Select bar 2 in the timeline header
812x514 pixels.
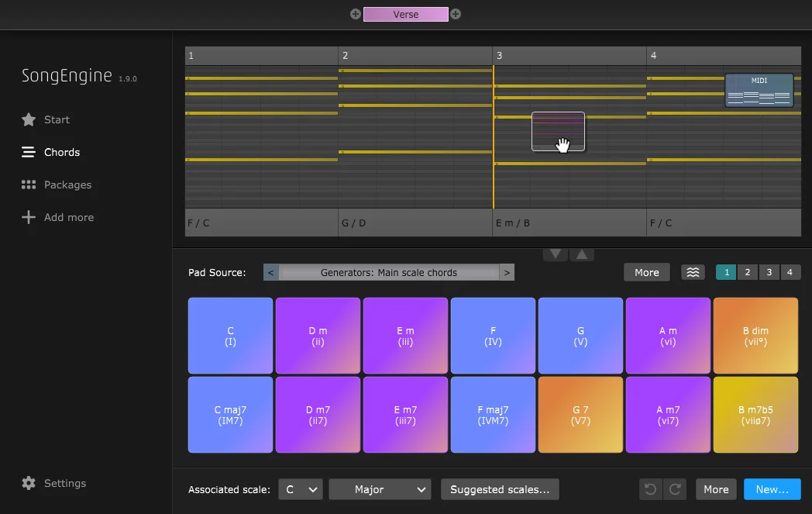[x=415, y=56]
